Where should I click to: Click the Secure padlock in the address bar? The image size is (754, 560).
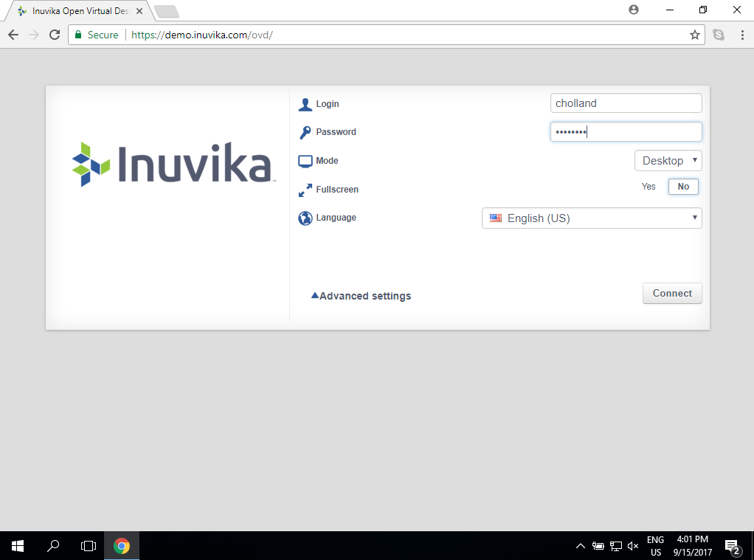[x=78, y=34]
